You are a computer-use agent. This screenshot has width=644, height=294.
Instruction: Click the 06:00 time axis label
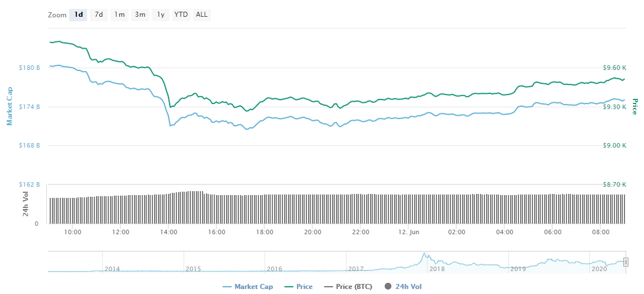pyautogui.click(x=552, y=232)
